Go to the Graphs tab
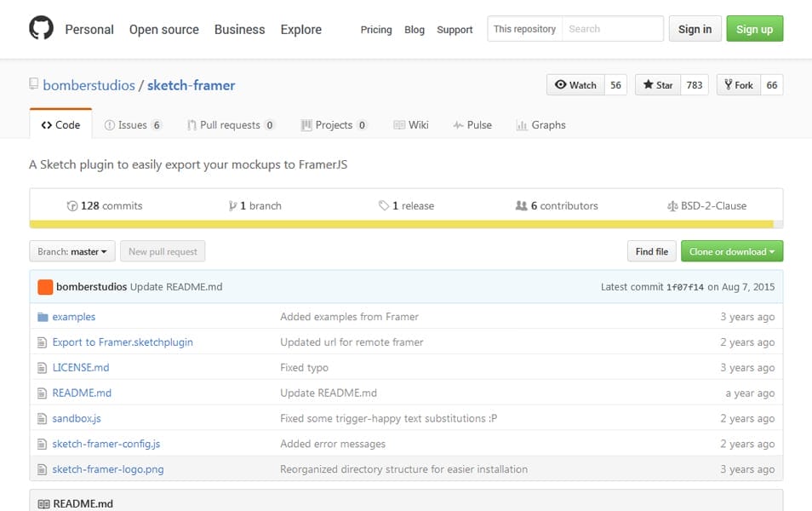812x511 pixels. click(540, 125)
